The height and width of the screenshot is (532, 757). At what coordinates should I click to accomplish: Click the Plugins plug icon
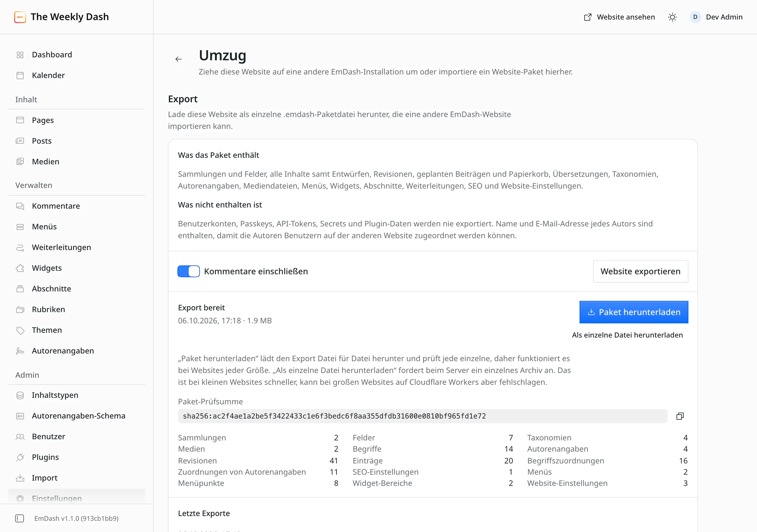tap(20, 457)
